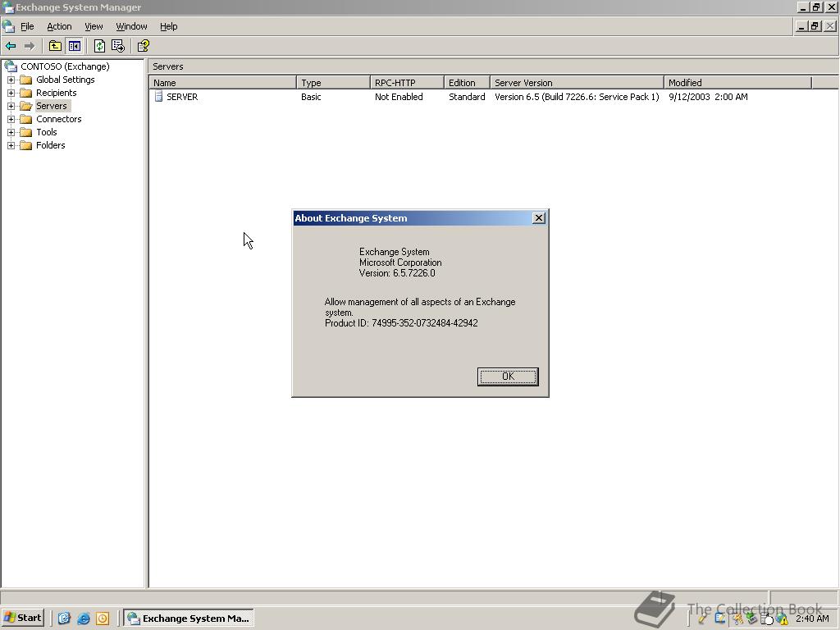Select the CONTOSO (Exchange) root label
840x630 pixels.
[65, 66]
